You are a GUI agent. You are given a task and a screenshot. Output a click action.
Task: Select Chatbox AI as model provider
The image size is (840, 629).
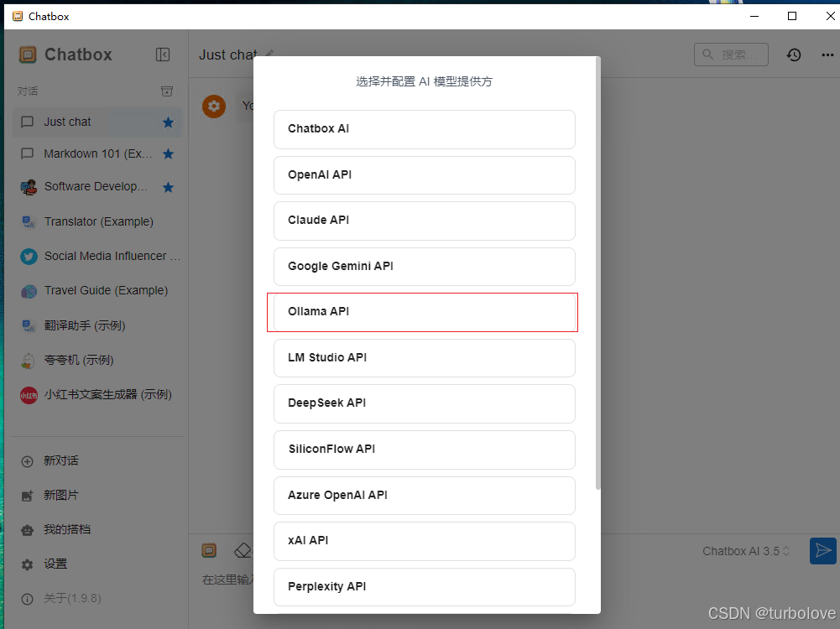pos(425,129)
